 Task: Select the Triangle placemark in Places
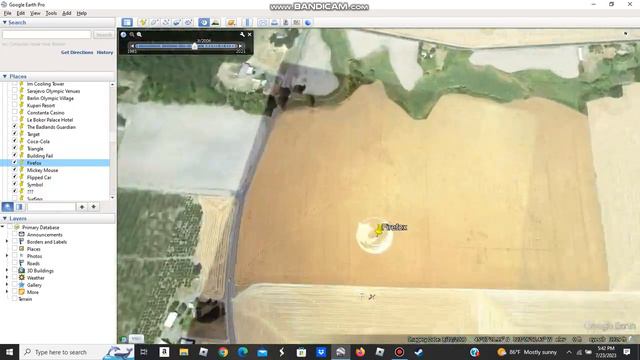35,149
